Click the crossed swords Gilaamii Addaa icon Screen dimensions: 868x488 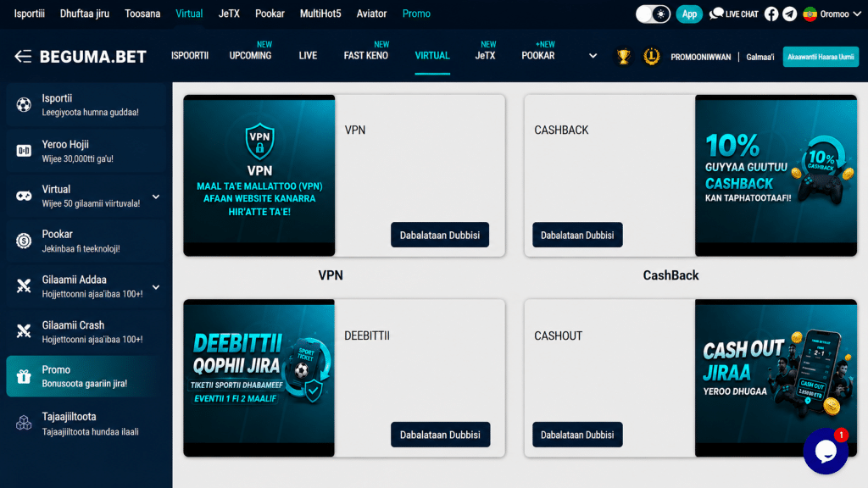click(x=24, y=286)
